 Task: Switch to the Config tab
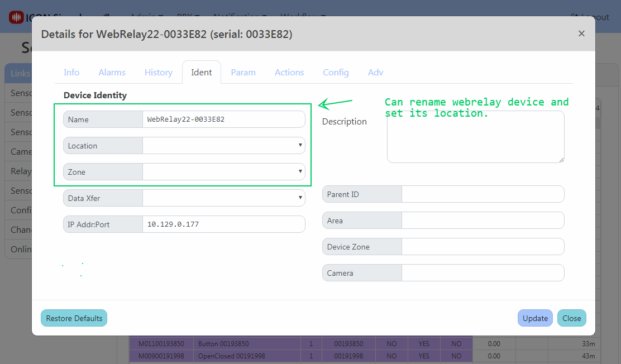point(336,73)
